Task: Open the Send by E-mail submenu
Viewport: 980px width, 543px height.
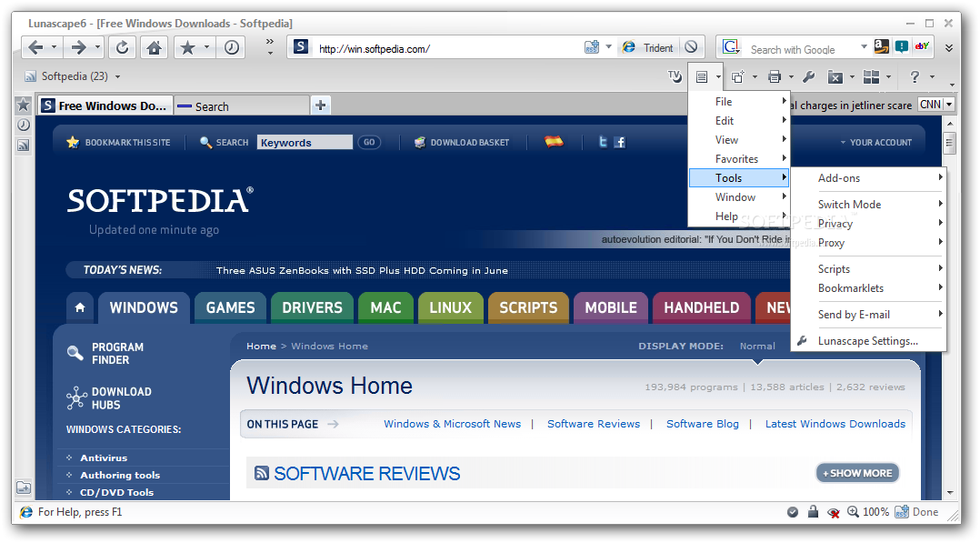Action: pyautogui.click(x=869, y=315)
